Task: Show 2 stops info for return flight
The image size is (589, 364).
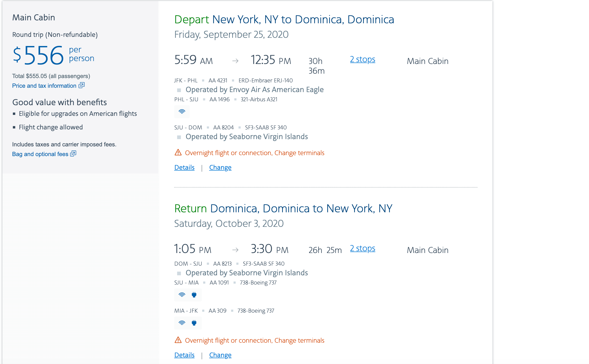Action: (362, 248)
